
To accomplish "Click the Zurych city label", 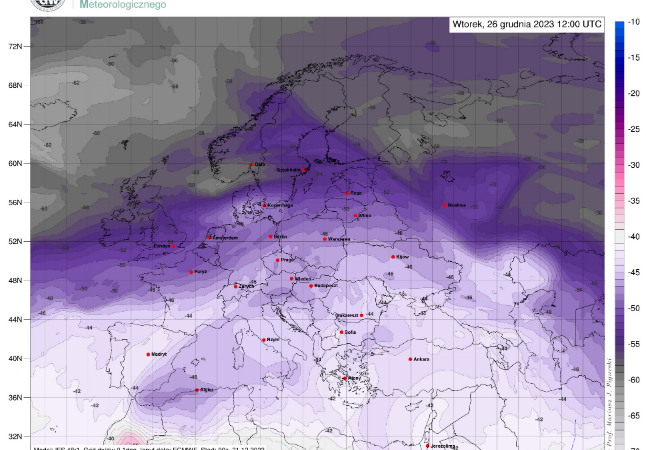I will coord(246,286).
